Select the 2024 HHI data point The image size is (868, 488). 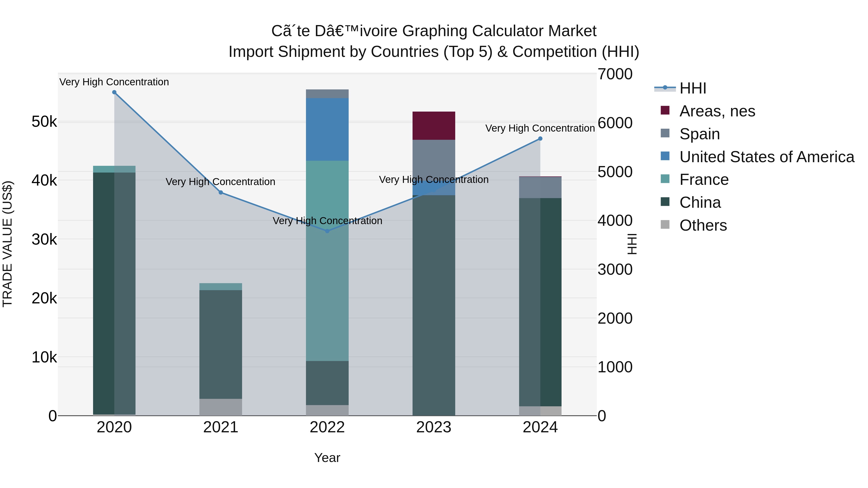tap(540, 138)
